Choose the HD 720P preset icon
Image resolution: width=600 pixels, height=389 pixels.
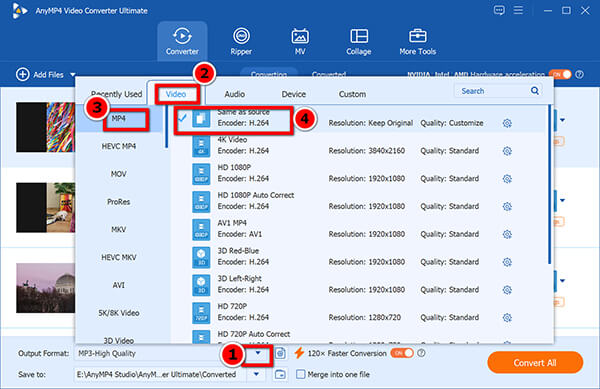click(201, 313)
